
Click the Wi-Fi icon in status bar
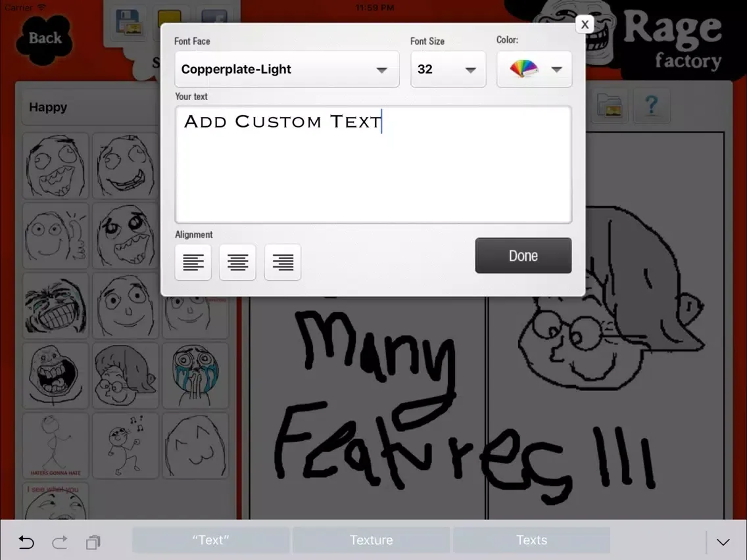[41, 7]
